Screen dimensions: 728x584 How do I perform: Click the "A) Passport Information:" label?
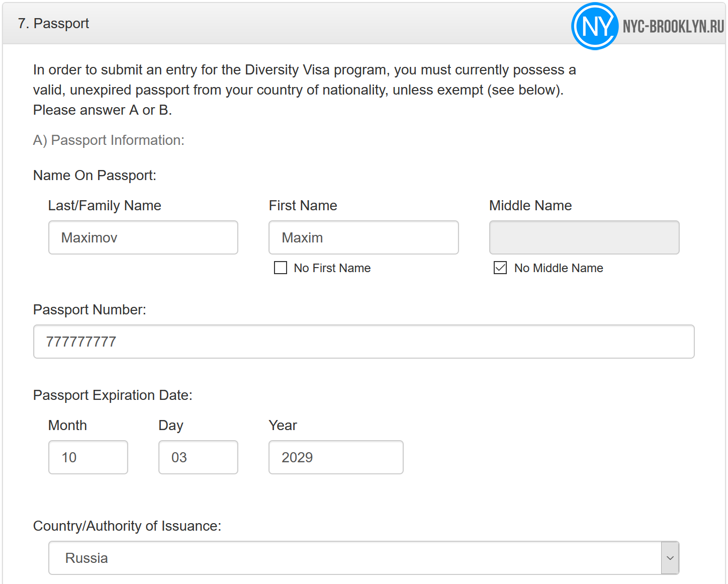109,140
